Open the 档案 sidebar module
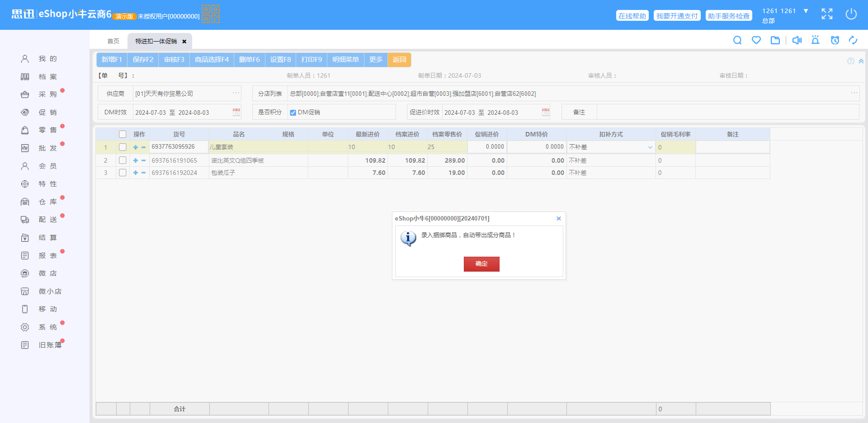The image size is (868, 423). click(40, 77)
